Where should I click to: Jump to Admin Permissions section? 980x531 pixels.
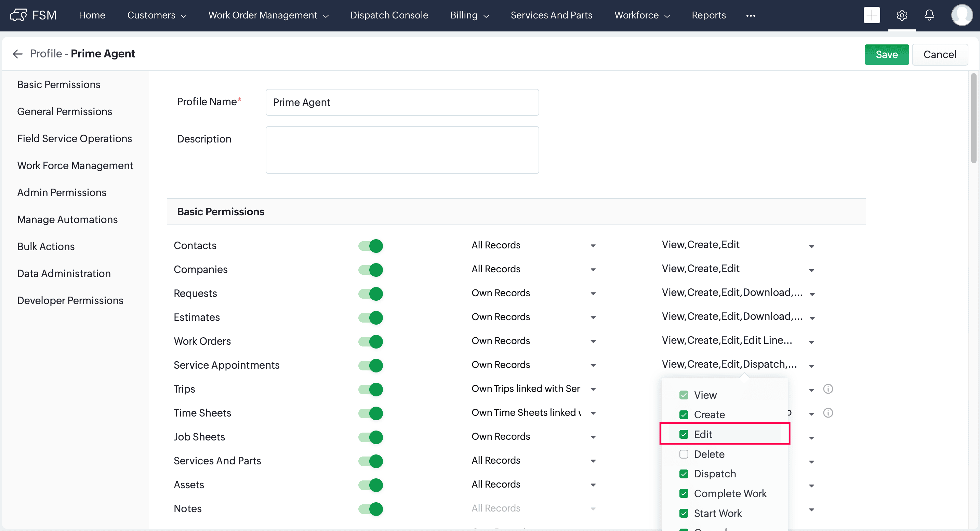[x=62, y=193]
